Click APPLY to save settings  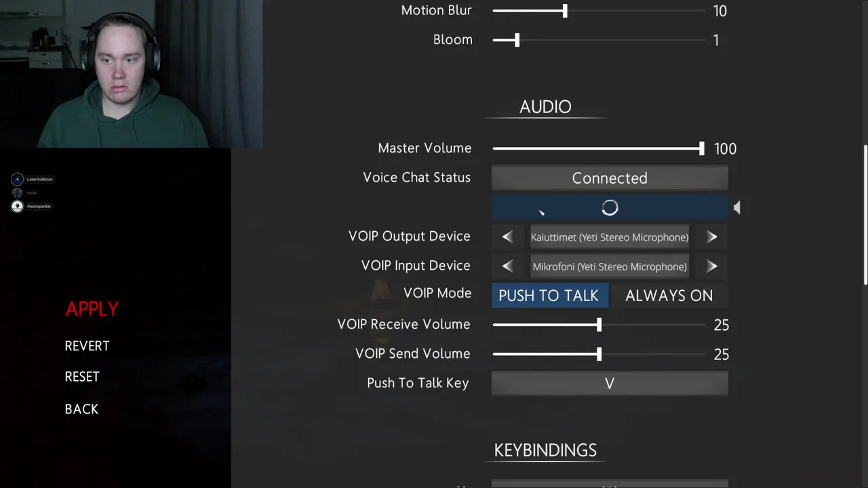(x=92, y=309)
